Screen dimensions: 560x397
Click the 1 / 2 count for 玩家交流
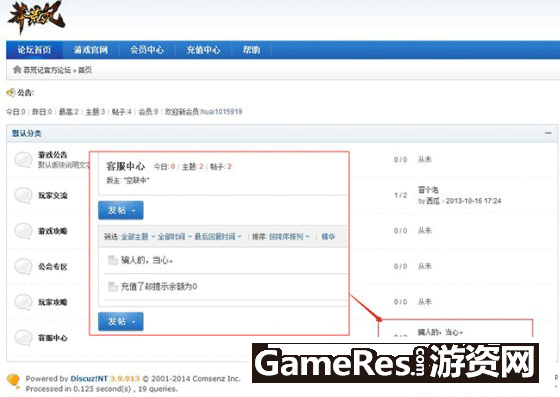[400, 195]
